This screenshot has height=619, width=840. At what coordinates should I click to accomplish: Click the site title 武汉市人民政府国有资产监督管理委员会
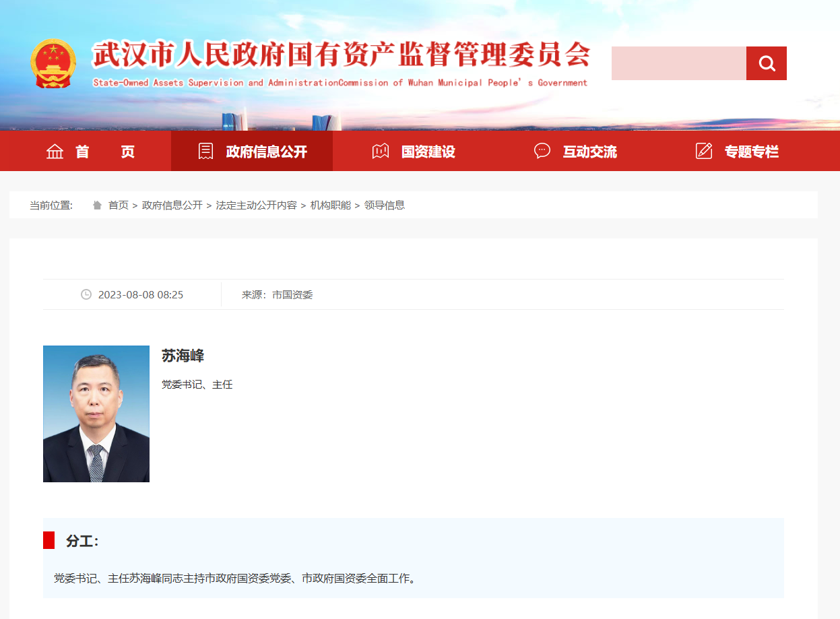click(342, 55)
